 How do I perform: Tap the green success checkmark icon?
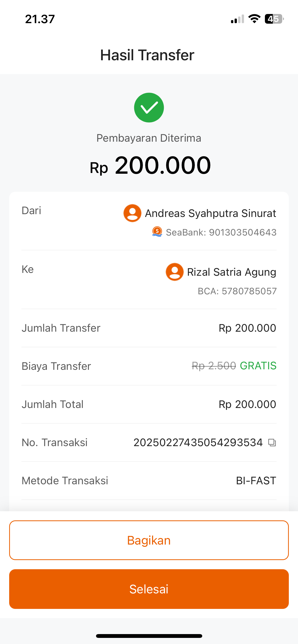click(x=149, y=108)
